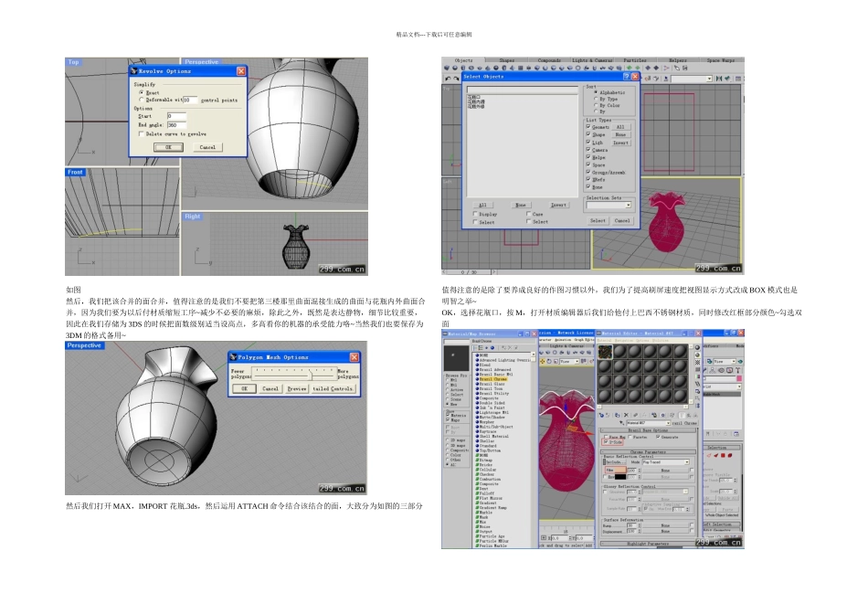Image resolution: width=868 pixels, height=614 pixels.
Task: Collapse the Chrome Parameters rollout
Action: (647, 451)
